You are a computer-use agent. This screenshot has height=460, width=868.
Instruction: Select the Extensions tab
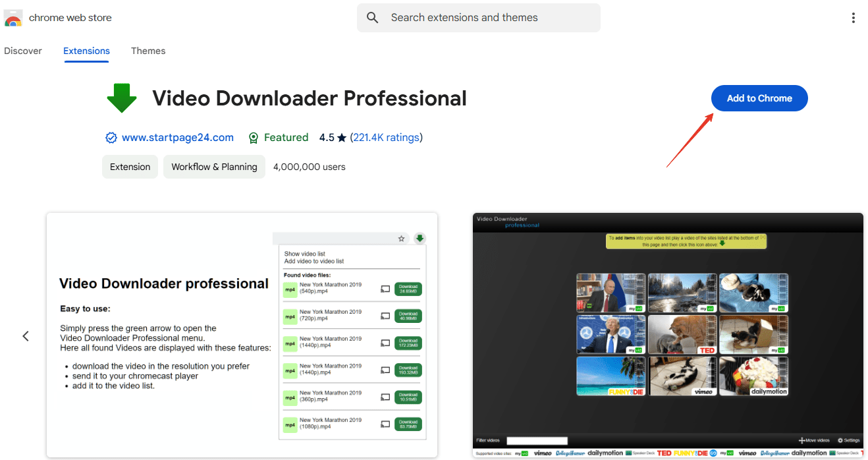click(86, 51)
